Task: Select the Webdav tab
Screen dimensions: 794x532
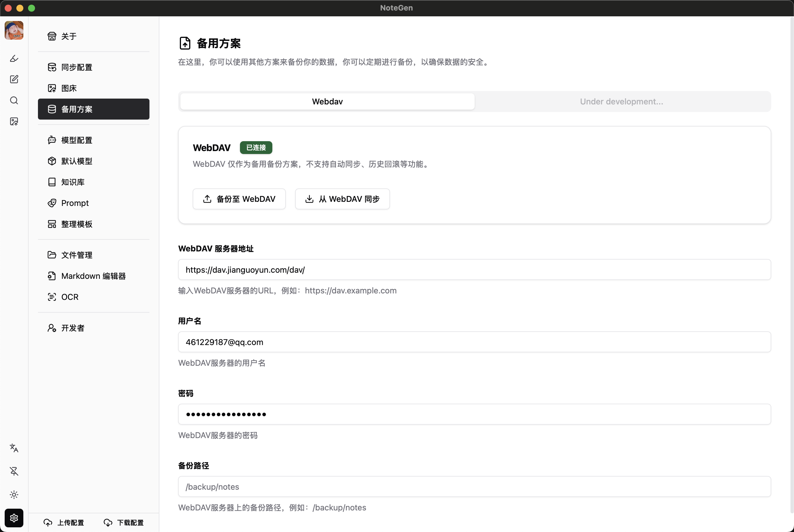Action: (x=327, y=101)
